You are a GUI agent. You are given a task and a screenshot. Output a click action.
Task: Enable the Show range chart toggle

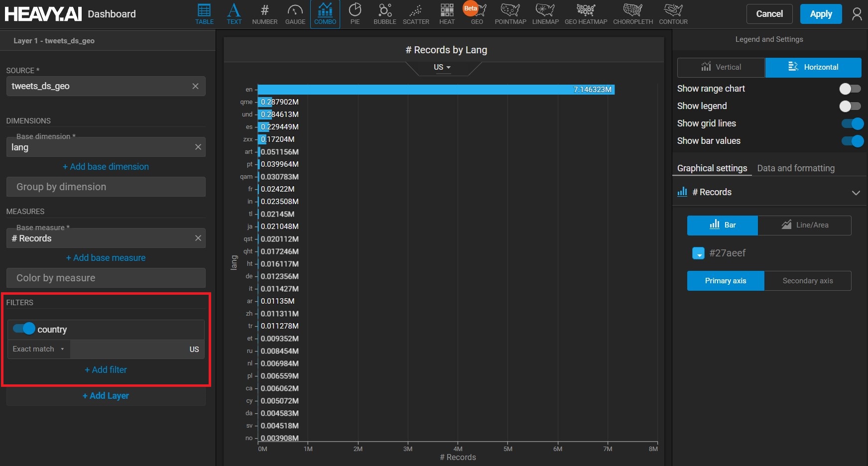tap(850, 89)
